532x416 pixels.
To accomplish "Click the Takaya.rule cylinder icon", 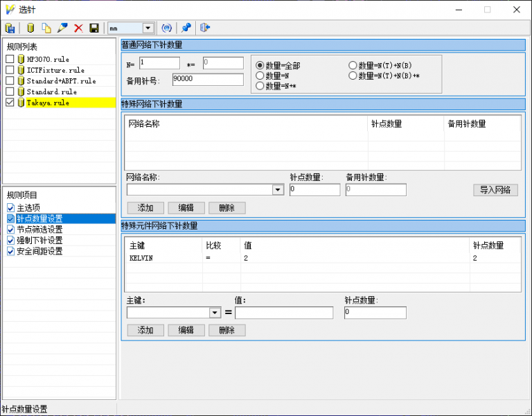I will click(x=21, y=103).
